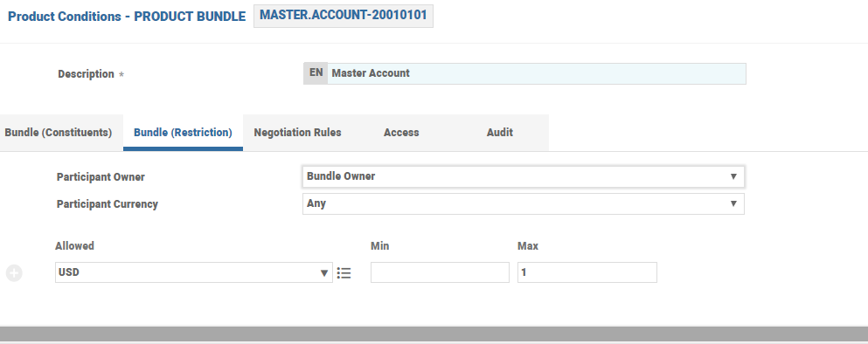Select the Bundle (Restriction) tab
The image size is (868, 344).
(x=183, y=133)
